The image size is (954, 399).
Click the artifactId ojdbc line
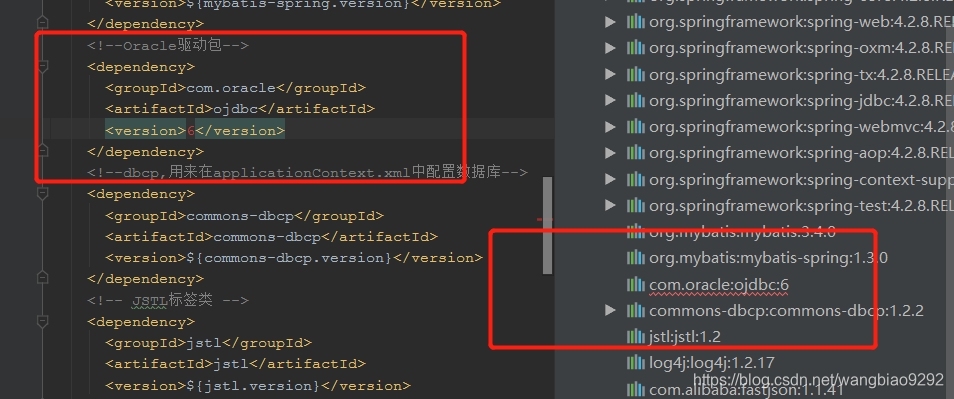(x=240, y=109)
